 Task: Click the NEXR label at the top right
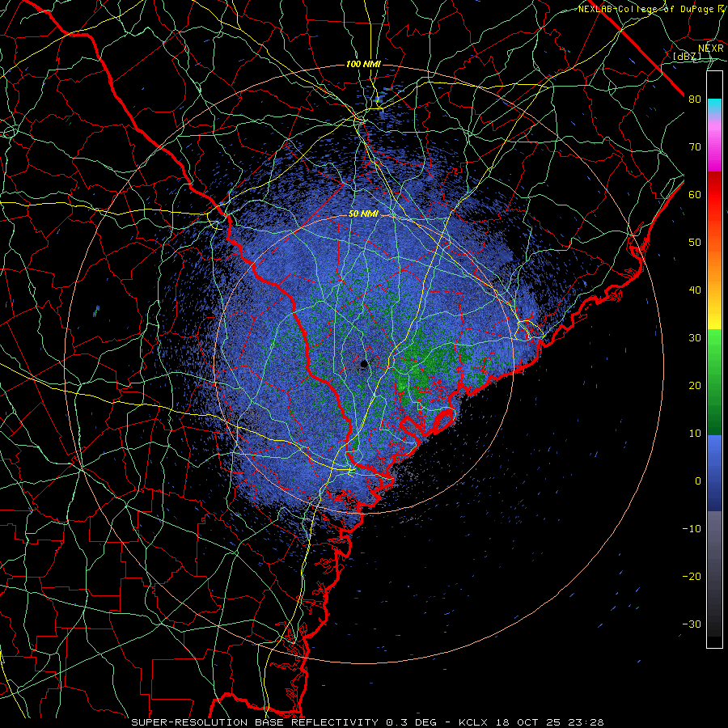[x=711, y=49]
